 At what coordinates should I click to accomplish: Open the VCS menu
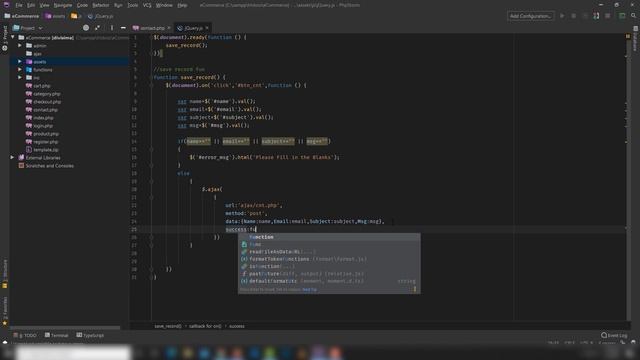[147, 5]
